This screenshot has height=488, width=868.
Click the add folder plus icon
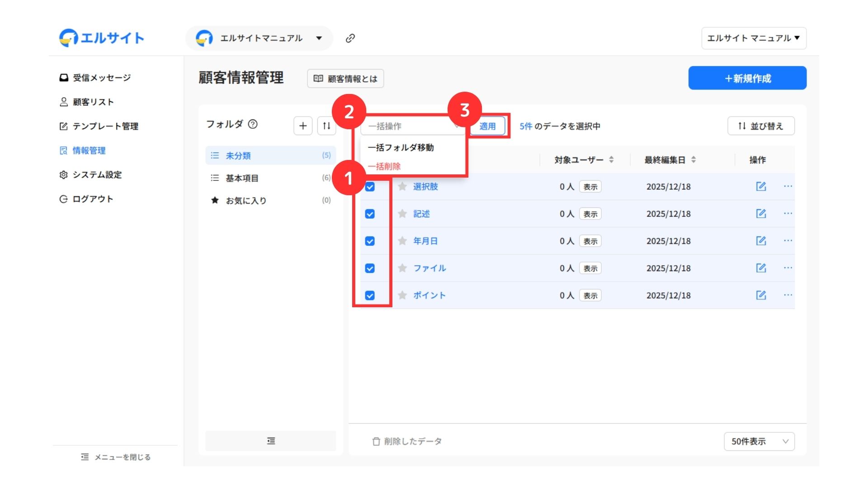[x=303, y=126]
